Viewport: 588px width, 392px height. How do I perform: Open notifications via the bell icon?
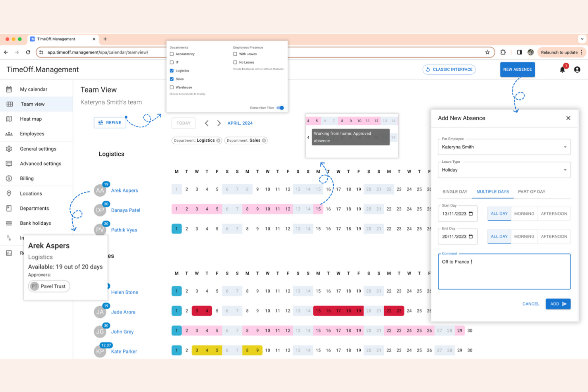[562, 69]
